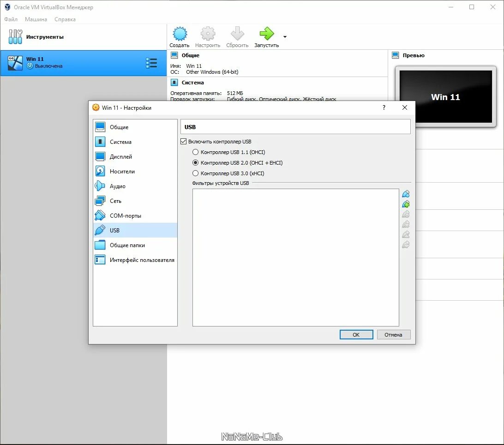Click the remove USB filter icon
Screen dimensions: 504x445
click(x=406, y=225)
